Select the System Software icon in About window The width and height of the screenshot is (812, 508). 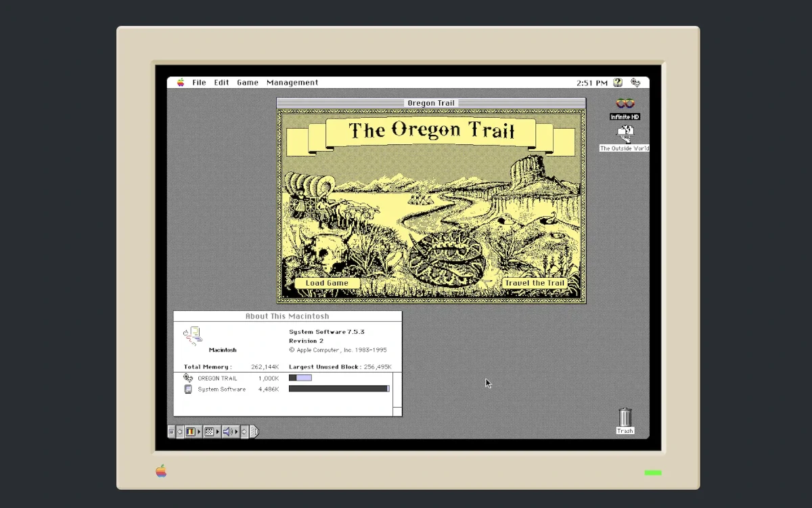(188, 388)
